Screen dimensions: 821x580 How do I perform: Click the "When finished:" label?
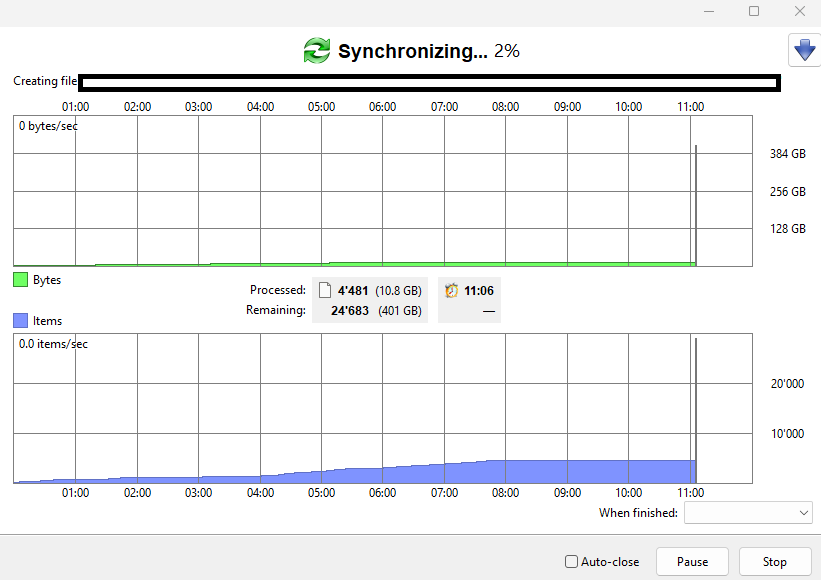coord(638,513)
